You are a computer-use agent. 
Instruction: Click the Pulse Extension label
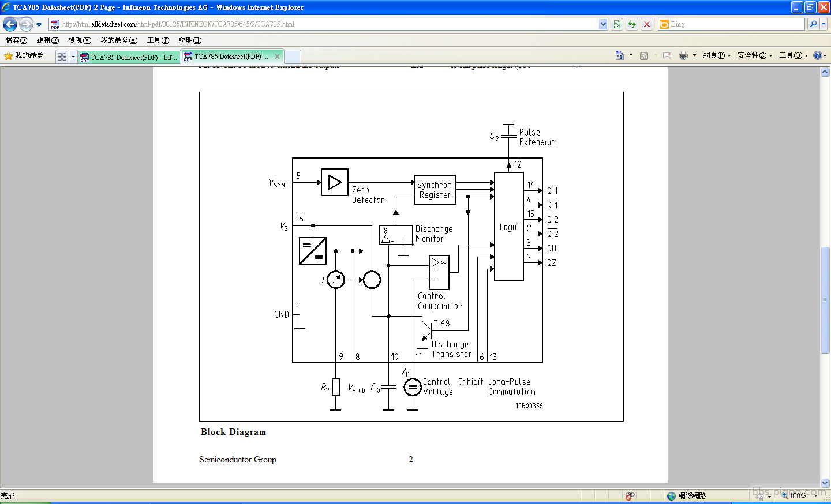coord(537,137)
